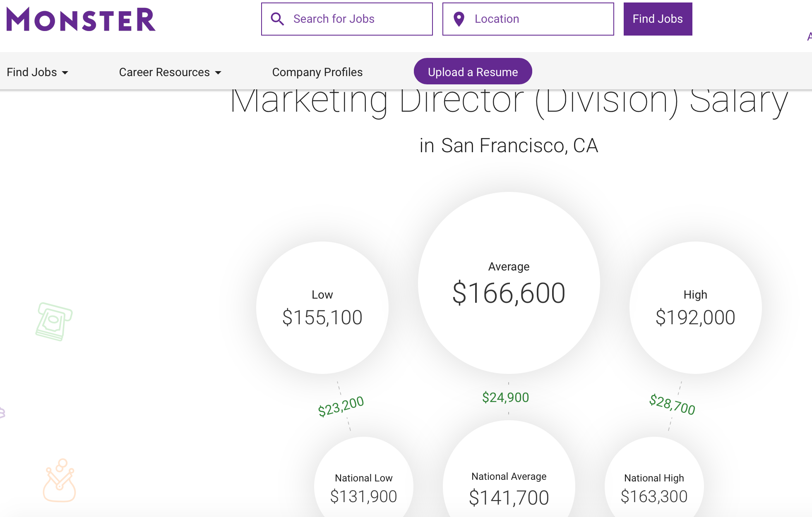Click the purple Find Jobs button

(x=658, y=19)
